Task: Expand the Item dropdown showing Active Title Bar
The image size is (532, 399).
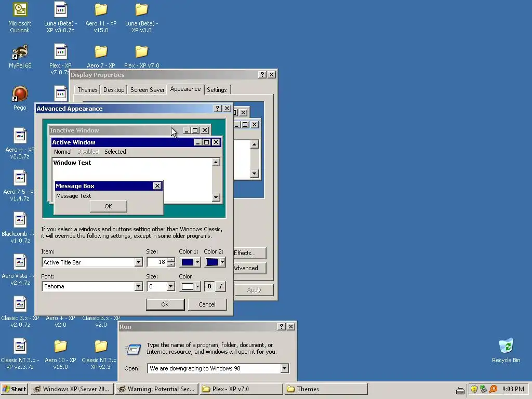Action: click(x=138, y=262)
